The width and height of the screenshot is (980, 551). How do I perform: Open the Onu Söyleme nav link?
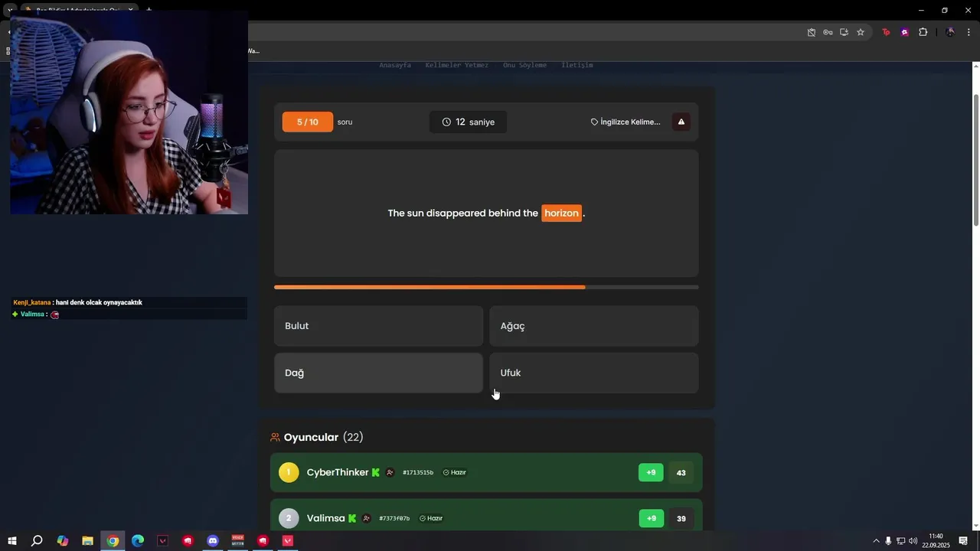pos(525,65)
